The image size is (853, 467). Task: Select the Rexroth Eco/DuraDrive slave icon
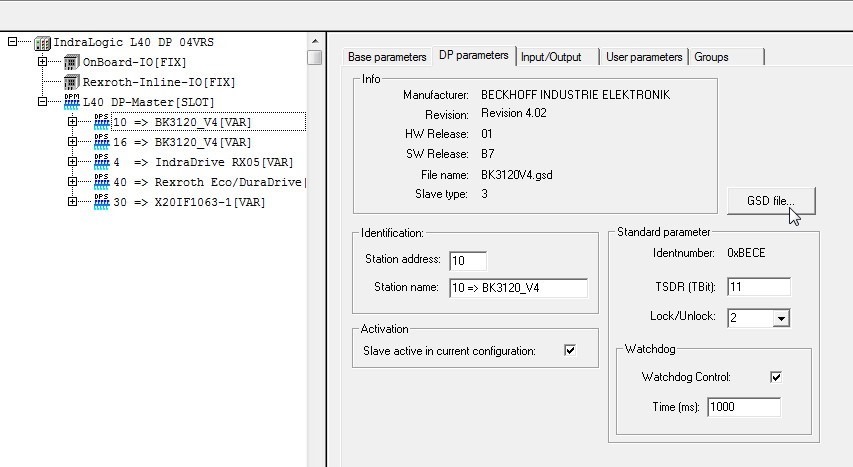pos(101,181)
